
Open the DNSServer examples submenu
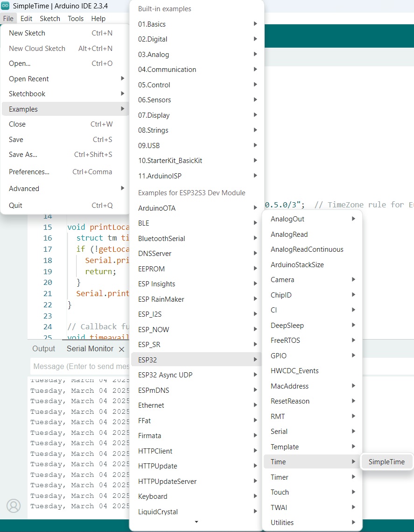pyautogui.click(x=196, y=254)
